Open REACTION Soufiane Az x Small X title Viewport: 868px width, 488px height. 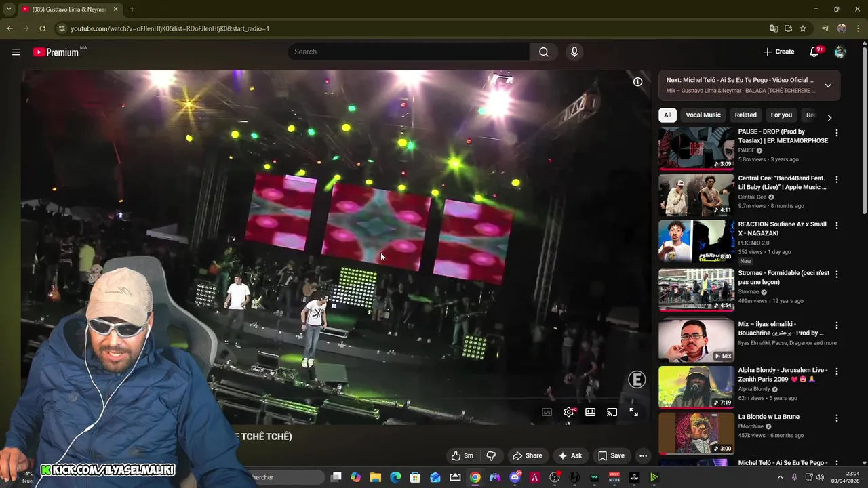(783, 228)
